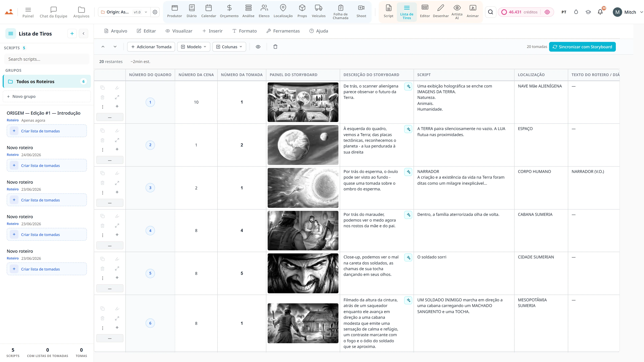Toggle PT language selector

click(564, 12)
